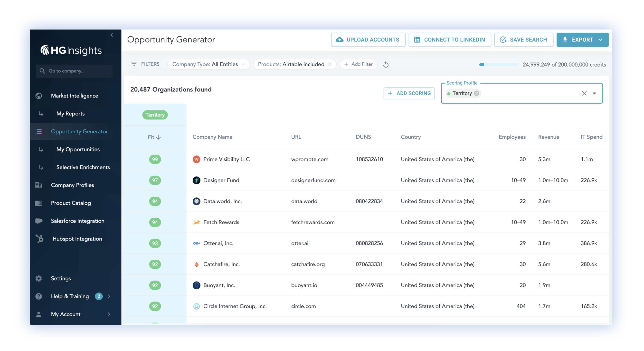Collapse the sidebar with the chevron arrow

(112, 35)
